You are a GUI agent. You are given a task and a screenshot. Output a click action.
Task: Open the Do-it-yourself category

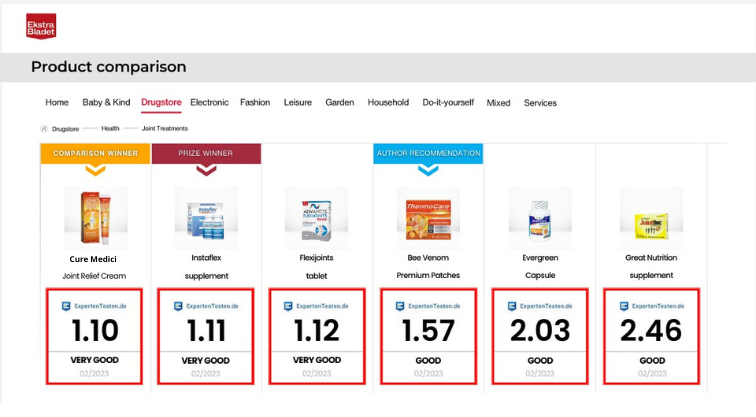448,102
